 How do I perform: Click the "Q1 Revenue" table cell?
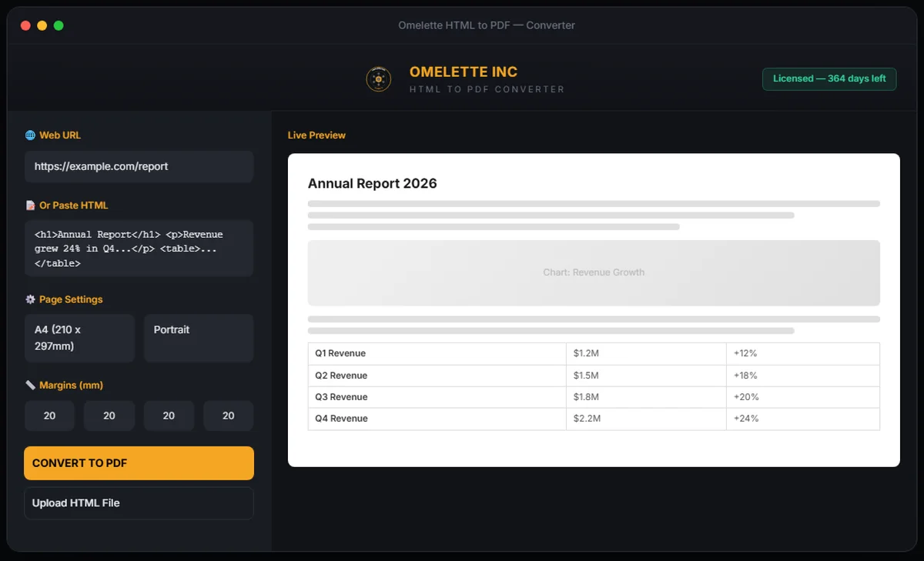click(437, 353)
